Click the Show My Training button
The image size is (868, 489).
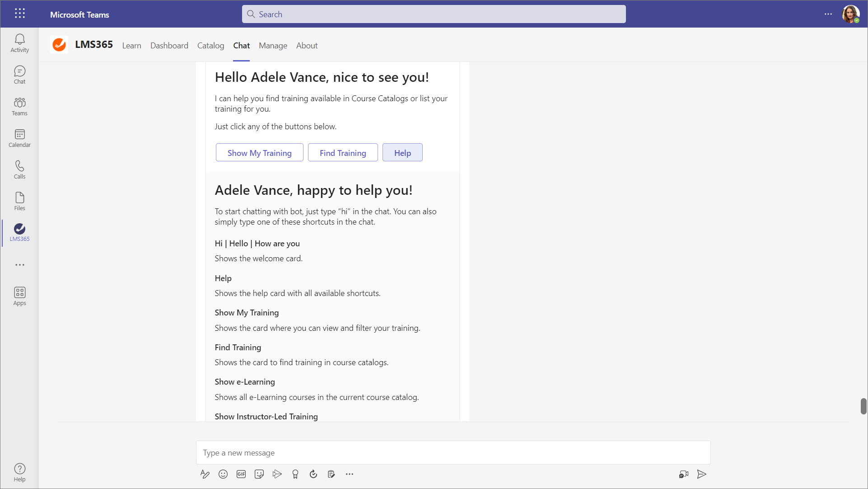click(259, 152)
